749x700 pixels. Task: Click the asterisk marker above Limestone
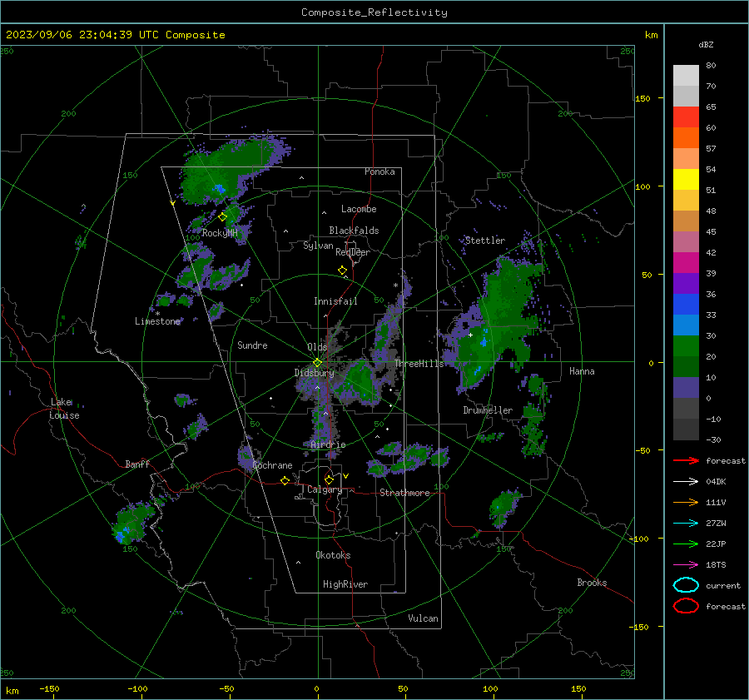click(157, 314)
